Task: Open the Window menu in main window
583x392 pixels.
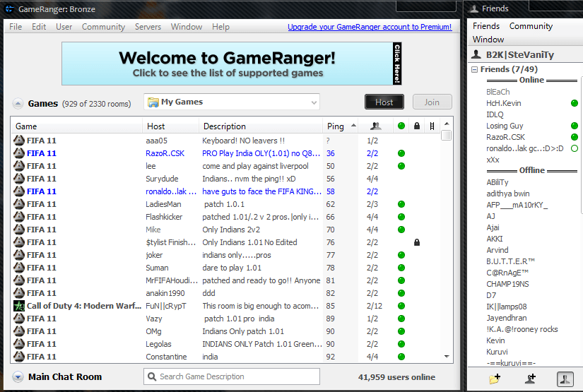Action: [187, 27]
